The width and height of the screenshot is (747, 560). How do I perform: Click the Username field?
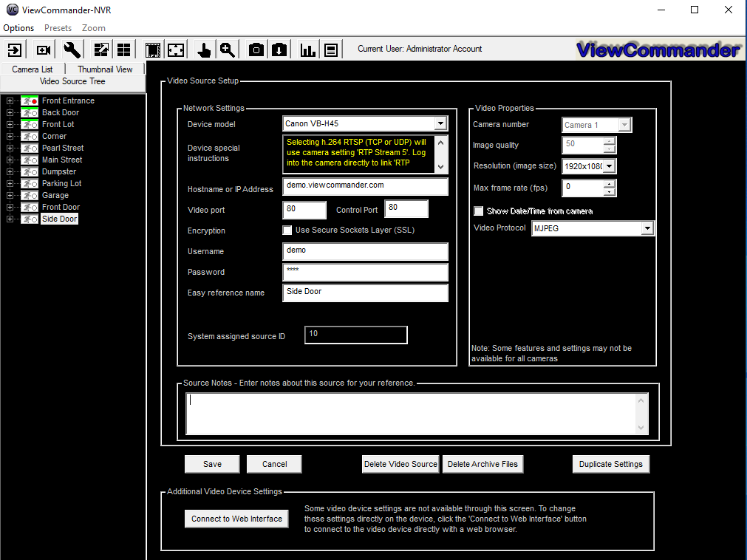point(366,251)
